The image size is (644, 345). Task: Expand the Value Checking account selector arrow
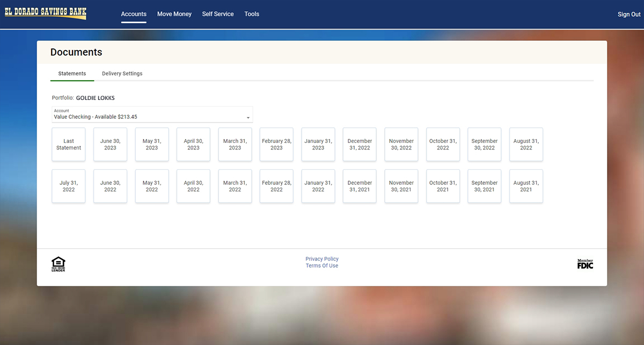point(248,116)
